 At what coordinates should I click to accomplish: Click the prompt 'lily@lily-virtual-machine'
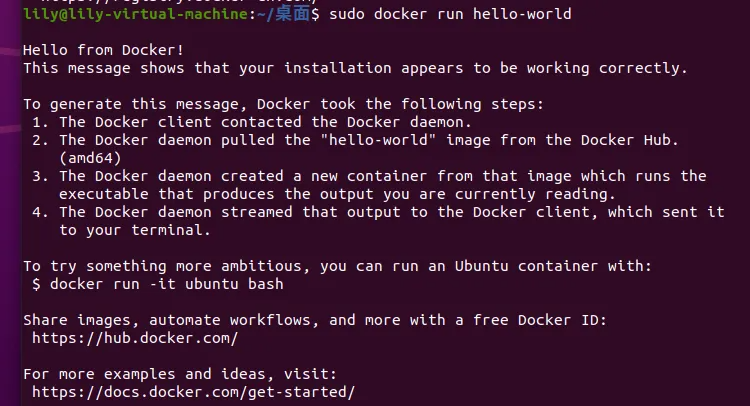[x=135, y=14]
